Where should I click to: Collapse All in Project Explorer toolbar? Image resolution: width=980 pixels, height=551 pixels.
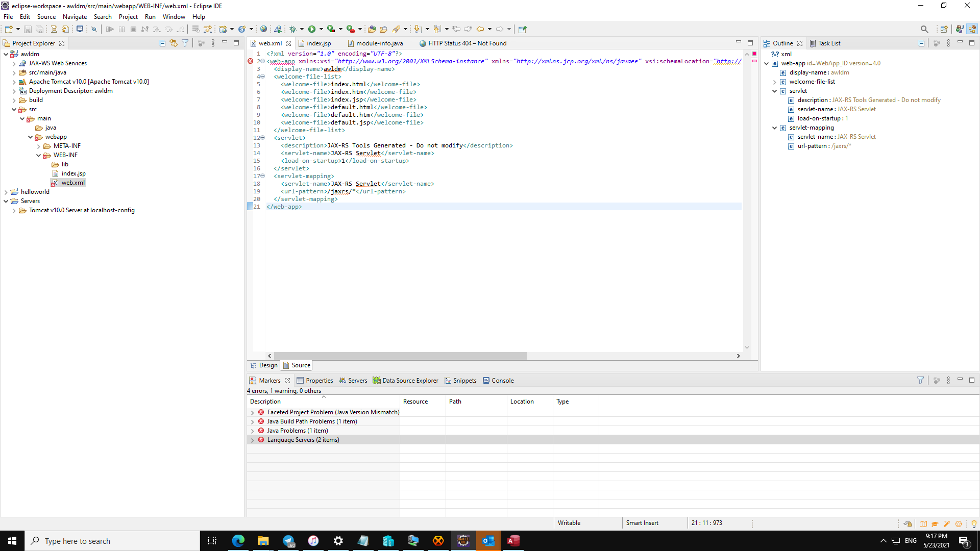coord(162,43)
